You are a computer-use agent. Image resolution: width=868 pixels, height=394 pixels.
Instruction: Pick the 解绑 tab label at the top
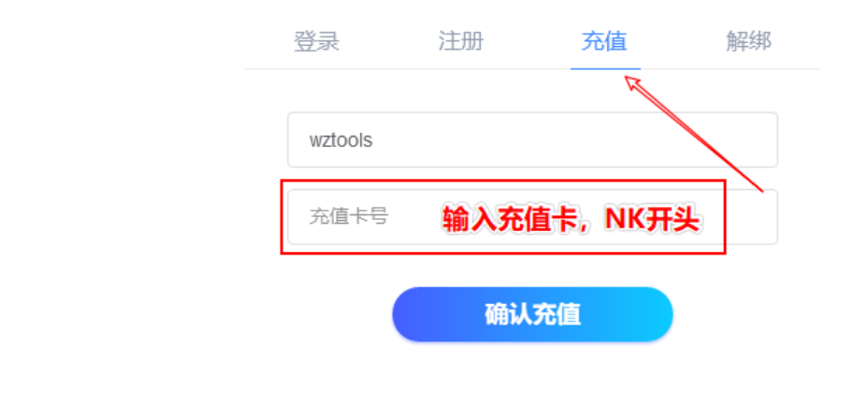748,42
